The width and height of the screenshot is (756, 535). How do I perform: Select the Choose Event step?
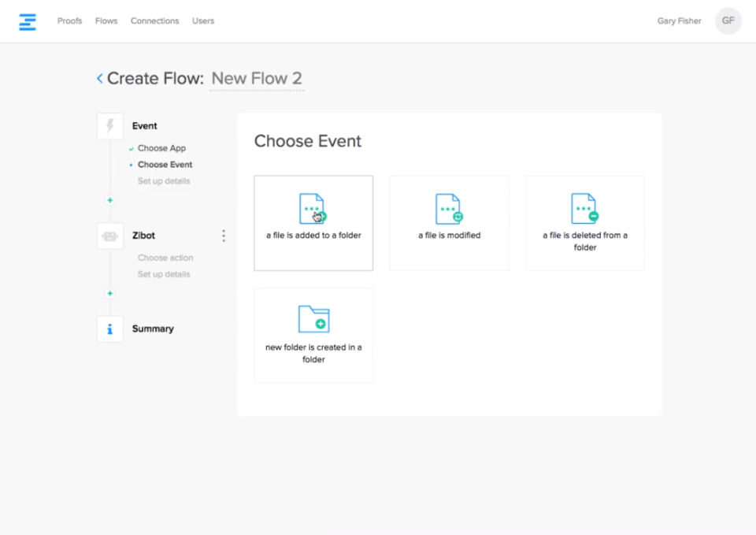pos(165,165)
